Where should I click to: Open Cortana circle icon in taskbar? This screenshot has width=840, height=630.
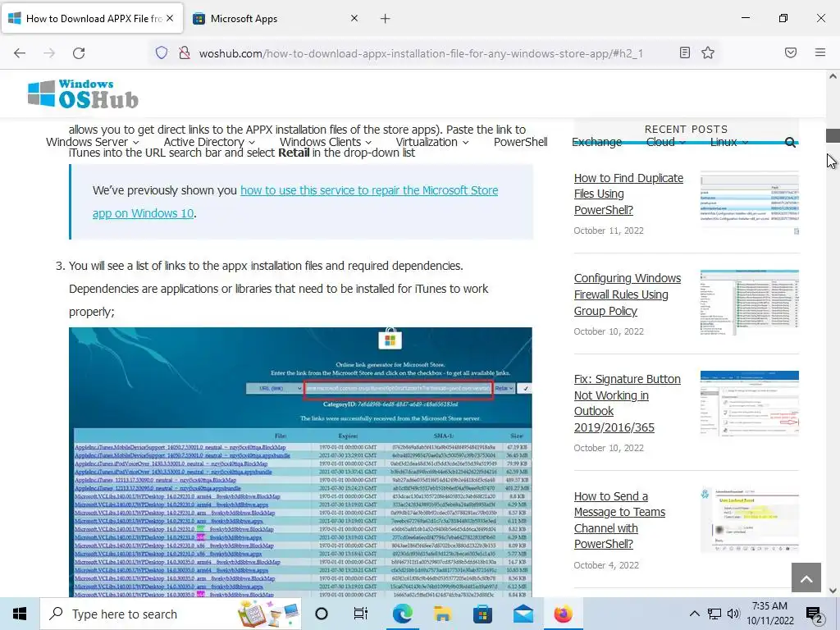[322, 614]
